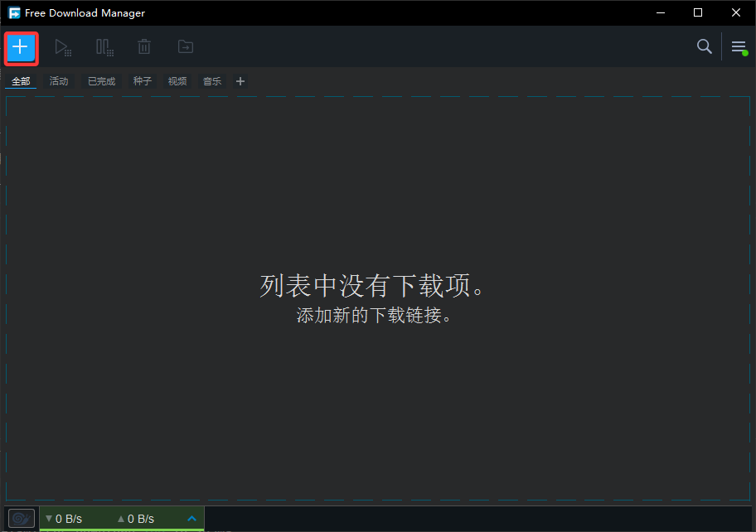Start all downloads with the play icon
The height and width of the screenshot is (532, 756).
63,47
